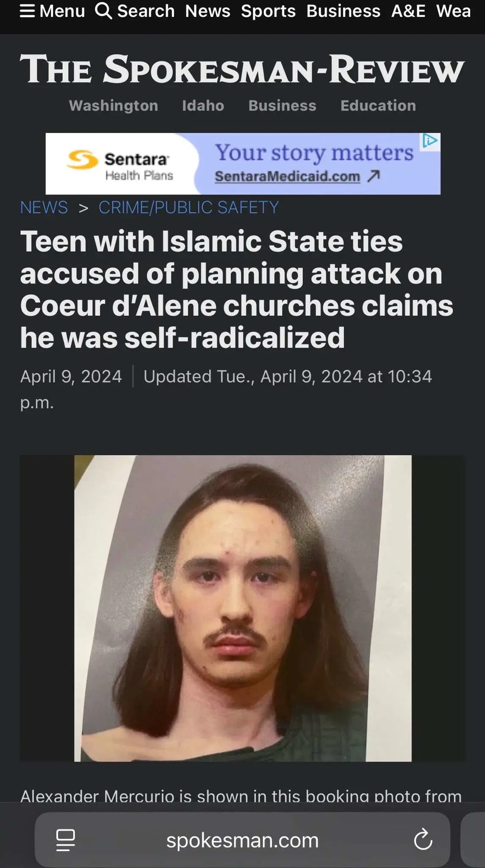485x868 pixels.
Task: Select the Washington tab under masthead
Action: (x=114, y=106)
